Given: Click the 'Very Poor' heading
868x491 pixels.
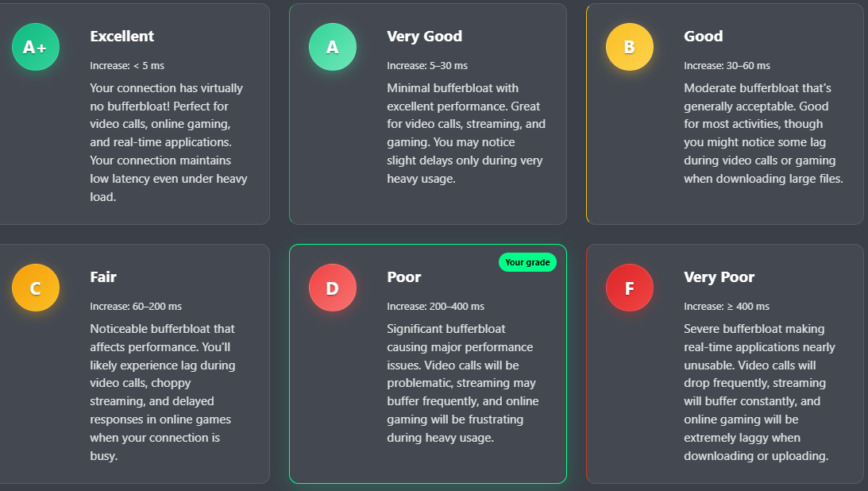Looking at the screenshot, I should [x=719, y=277].
